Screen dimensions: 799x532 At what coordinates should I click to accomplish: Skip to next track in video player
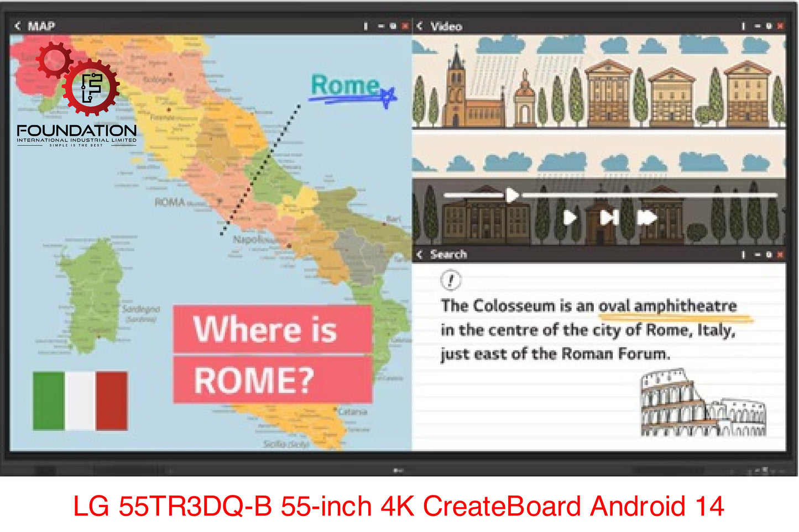pos(609,218)
